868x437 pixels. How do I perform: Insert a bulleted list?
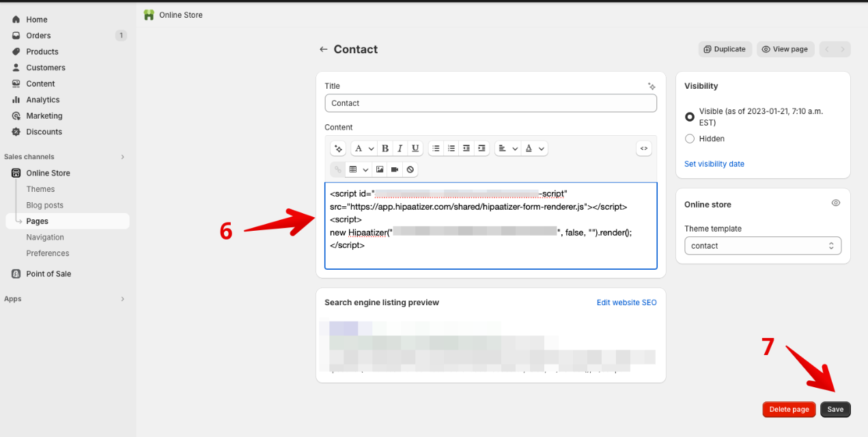(x=436, y=148)
